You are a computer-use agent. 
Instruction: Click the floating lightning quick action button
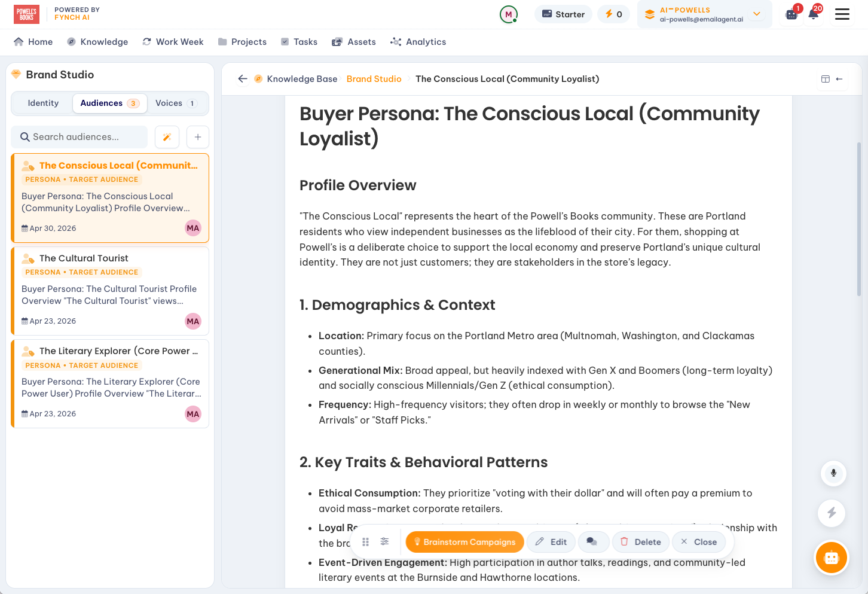coord(832,513)
